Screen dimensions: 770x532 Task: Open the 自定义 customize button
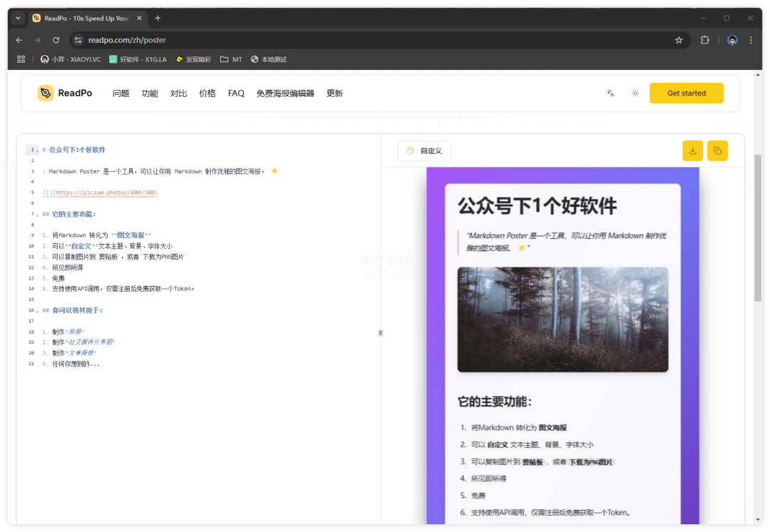pyautogui.click(x=424, y=150)
